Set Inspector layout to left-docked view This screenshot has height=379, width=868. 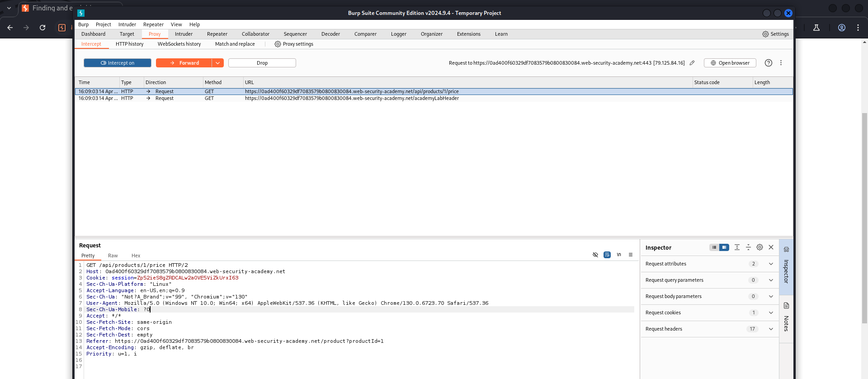click(x=714, y=247)
